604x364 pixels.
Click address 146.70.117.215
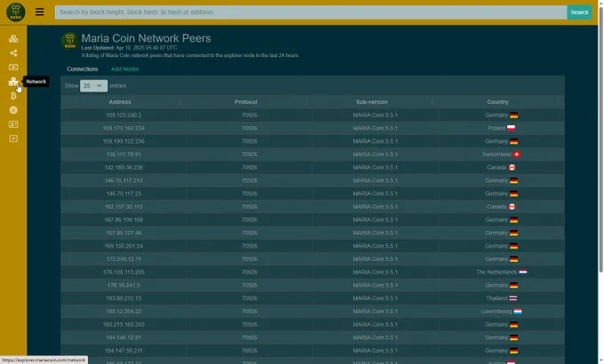coord(123,180)
